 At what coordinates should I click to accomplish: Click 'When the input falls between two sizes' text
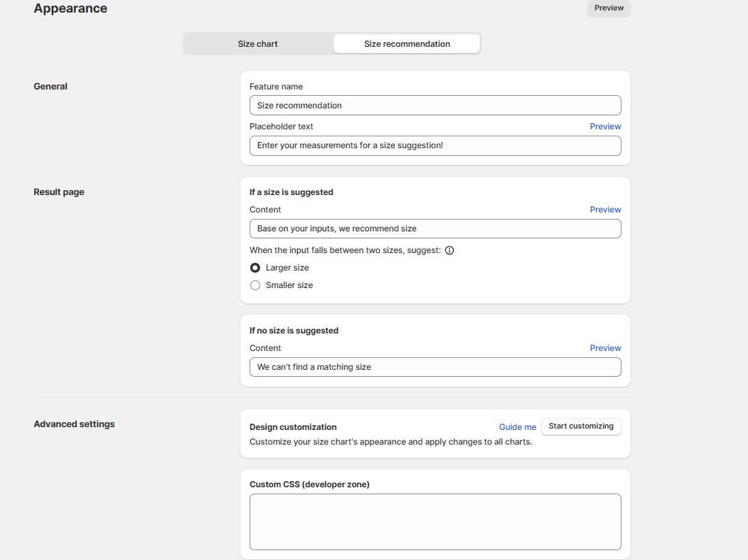coord(345,250)
